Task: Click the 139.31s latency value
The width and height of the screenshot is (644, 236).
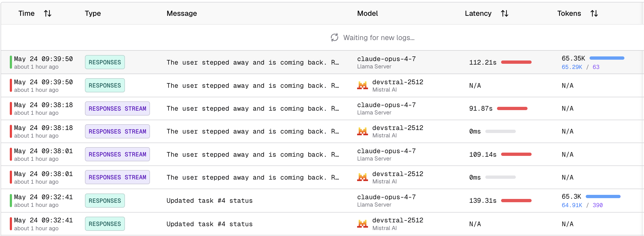Action: point(483,201)
